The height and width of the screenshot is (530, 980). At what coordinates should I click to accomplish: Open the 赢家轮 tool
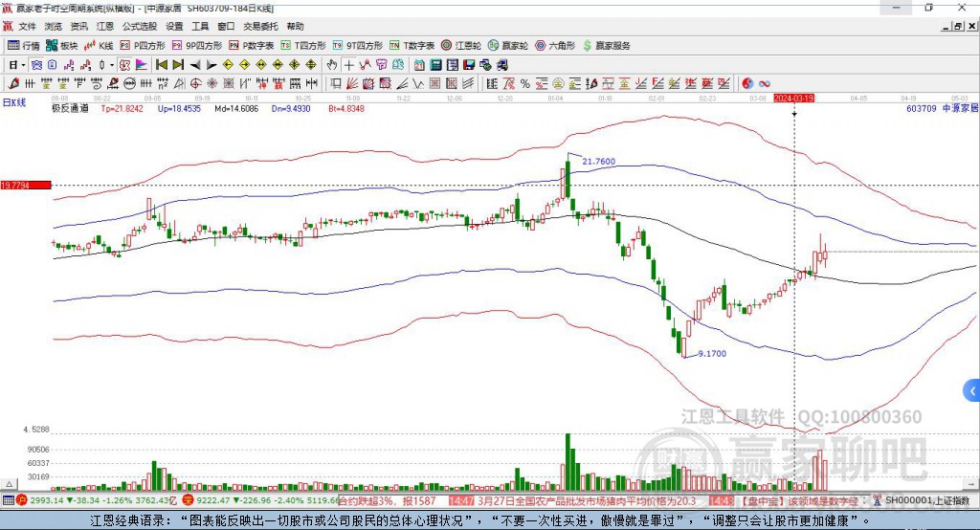click(x=508, y=46)
